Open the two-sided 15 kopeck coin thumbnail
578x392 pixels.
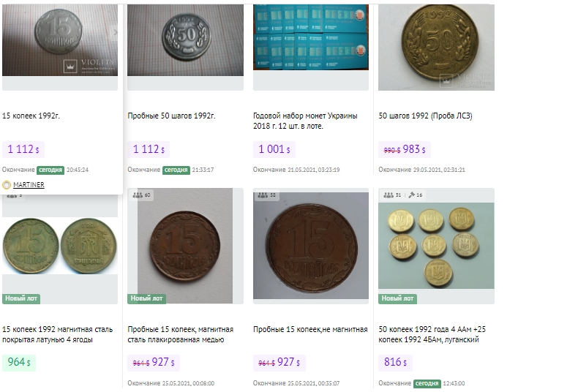tap(59, 245)
